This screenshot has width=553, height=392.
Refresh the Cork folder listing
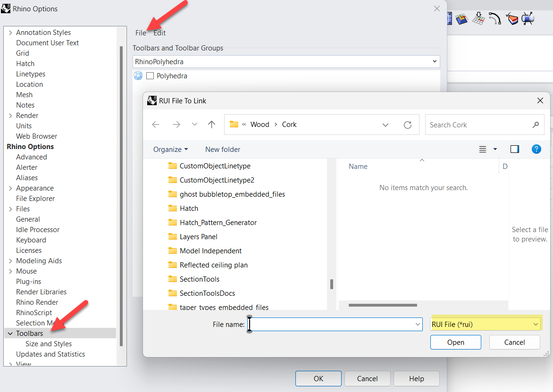407,125
